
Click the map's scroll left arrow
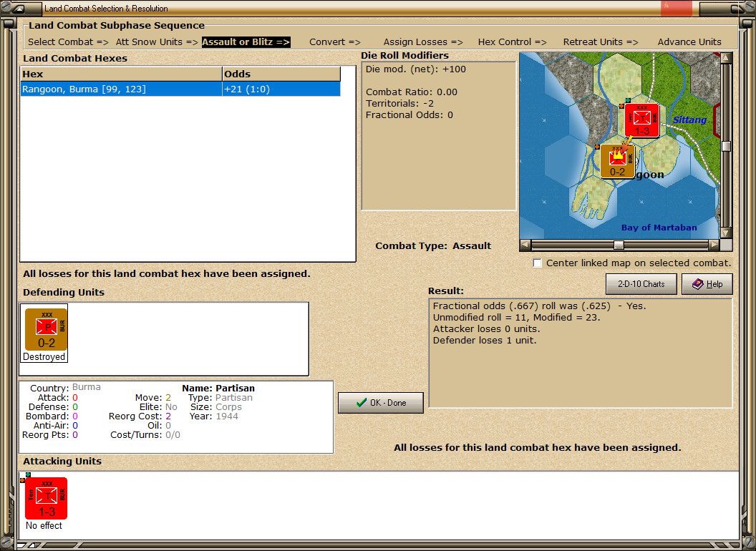click(525, 245)
